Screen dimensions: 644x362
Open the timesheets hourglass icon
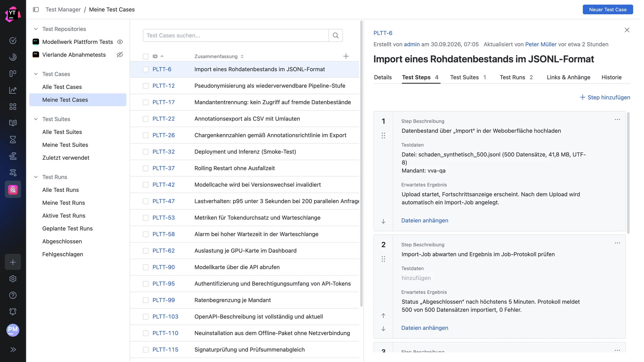13,139
